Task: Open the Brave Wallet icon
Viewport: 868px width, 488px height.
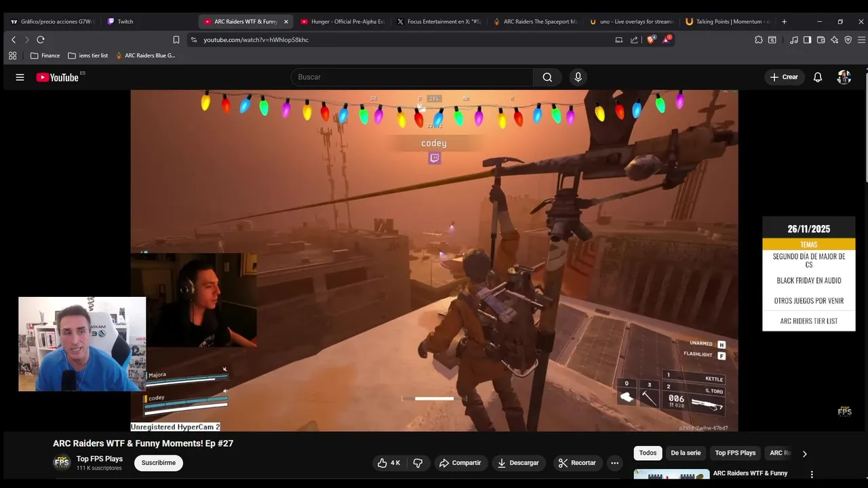Action: [x=821, y=40]
